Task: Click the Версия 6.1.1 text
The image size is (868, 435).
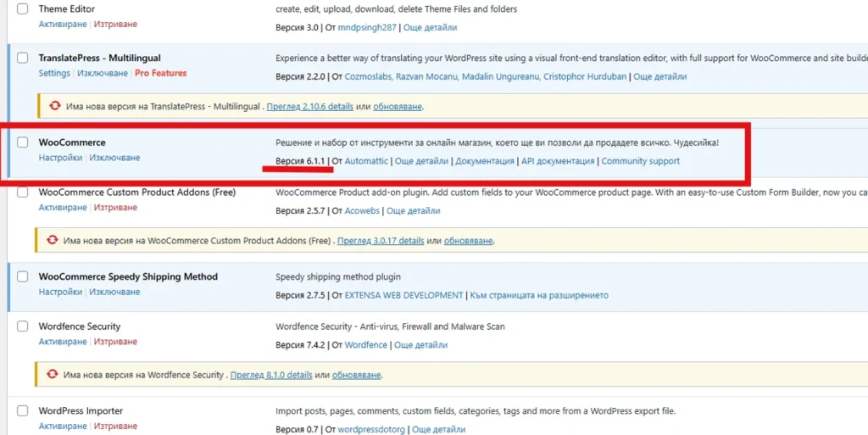Action: (300, 162)
